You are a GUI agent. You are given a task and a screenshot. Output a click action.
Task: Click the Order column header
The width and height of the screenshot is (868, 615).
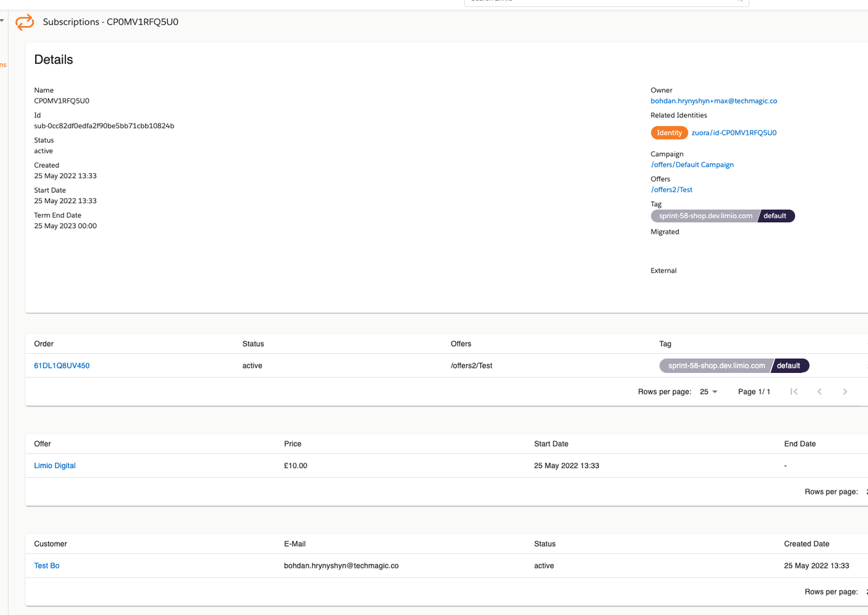point(44,344)
